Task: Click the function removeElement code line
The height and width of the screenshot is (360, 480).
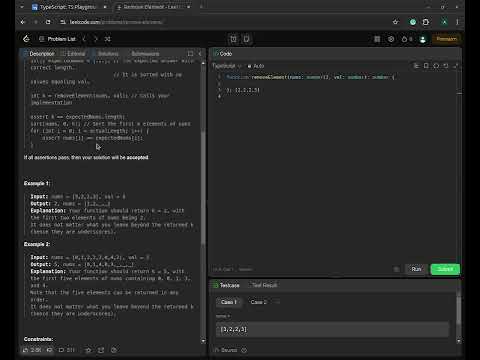Action: 310,77
